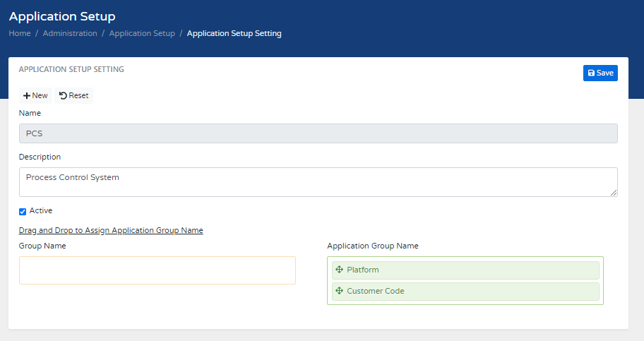This screenshot has height=341, width=644.
Task: Click the empty Group Name drop box
Action: point(157,270)
